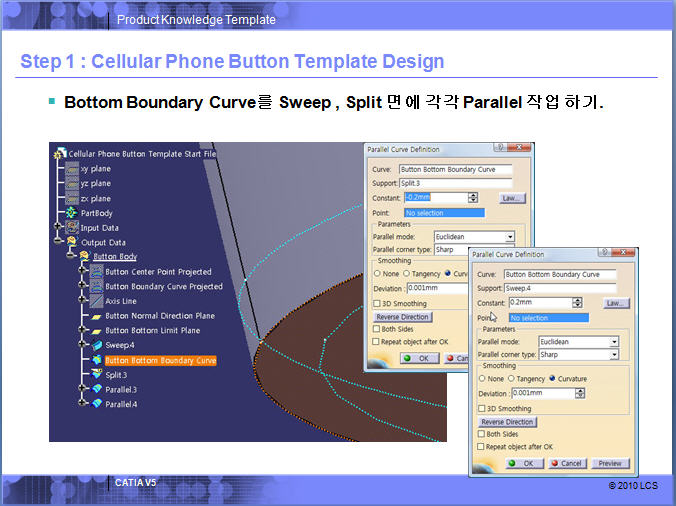
Task: Select the PartBody gear icon
Action: click(x=72, y=213)
